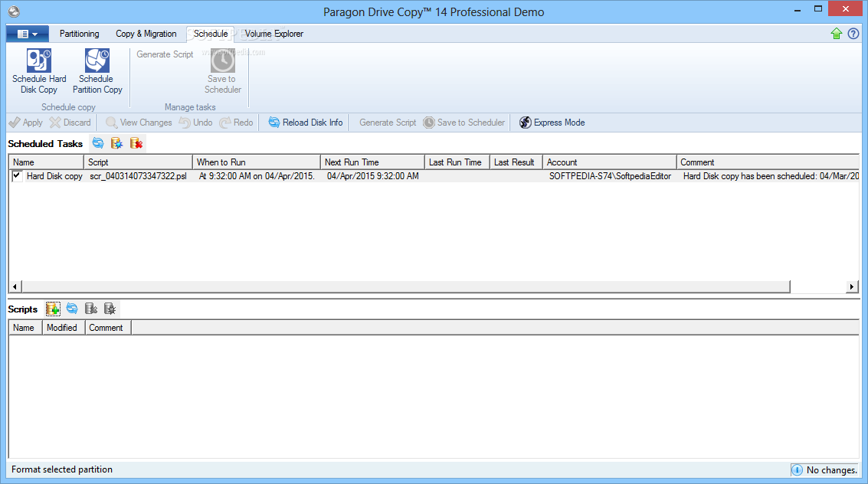
Task: Select the Schedule tab
Action: click(x=211, y=34)
